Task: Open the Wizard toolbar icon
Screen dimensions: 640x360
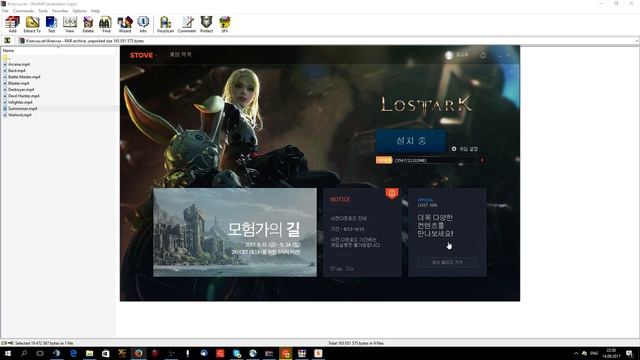Action: click(x=125, y=24)
